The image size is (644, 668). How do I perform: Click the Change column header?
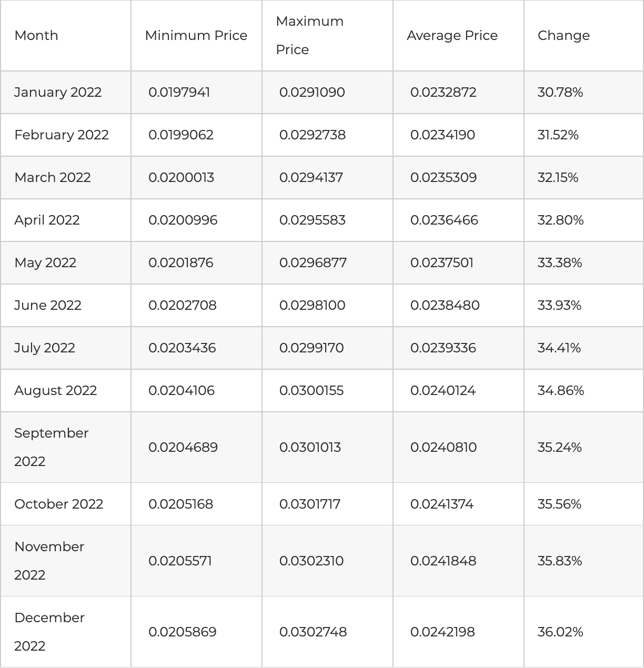(563, 35)
